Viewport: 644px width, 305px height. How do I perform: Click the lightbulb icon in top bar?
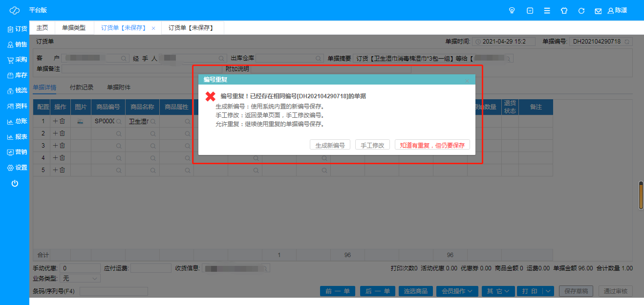pyautogui.click(x=512, y=10)
